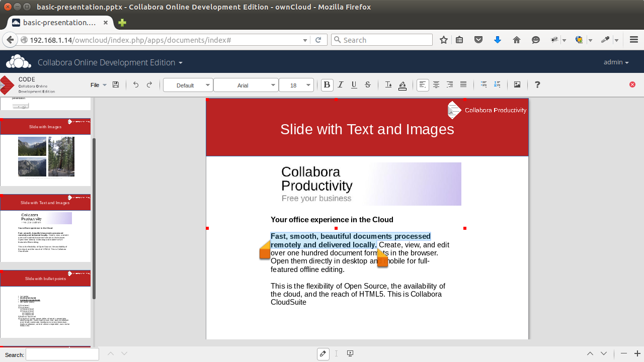Enable center text alignment

tap(436, 84)
